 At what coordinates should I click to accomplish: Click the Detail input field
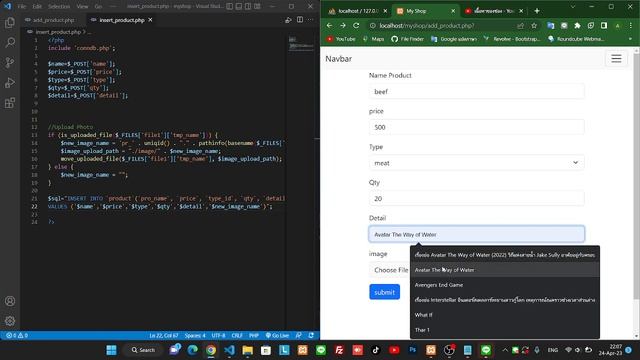tap(476, 234)
